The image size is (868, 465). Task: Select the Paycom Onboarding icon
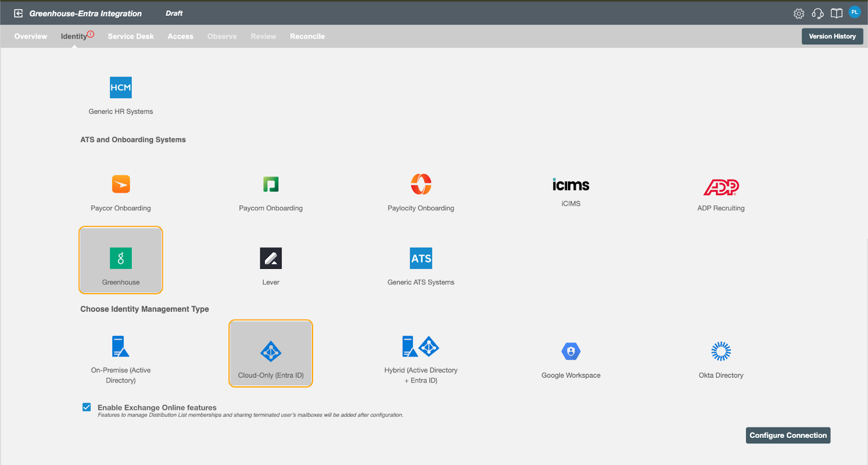[271, 184]
